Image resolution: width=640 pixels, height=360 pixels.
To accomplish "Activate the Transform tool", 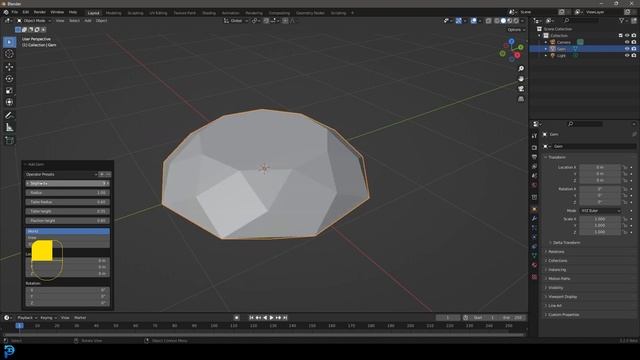I will [9, 102].
